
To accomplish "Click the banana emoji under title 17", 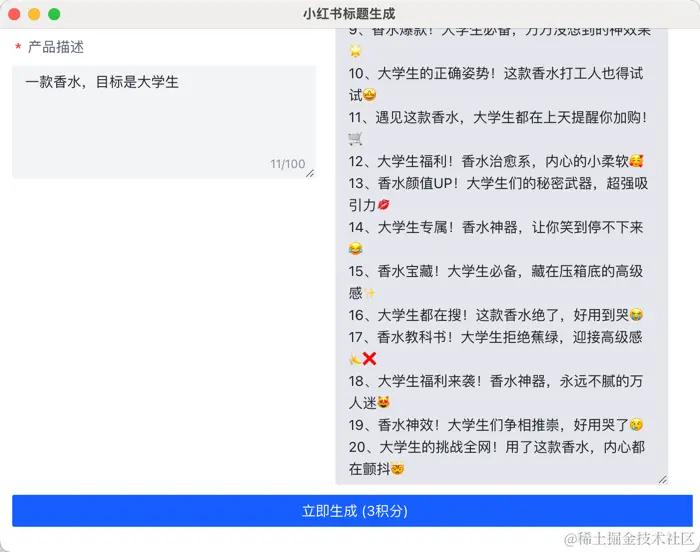I will coord(355,359).
